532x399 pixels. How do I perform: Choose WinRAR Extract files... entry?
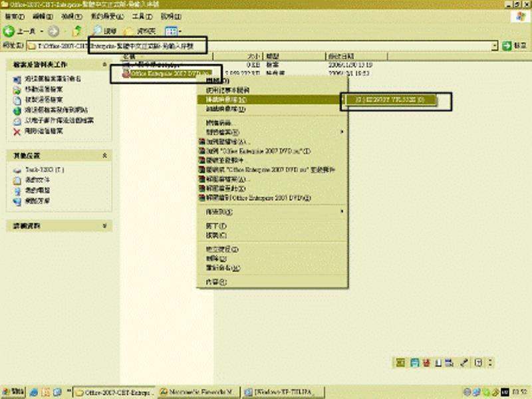coord(273,179)
